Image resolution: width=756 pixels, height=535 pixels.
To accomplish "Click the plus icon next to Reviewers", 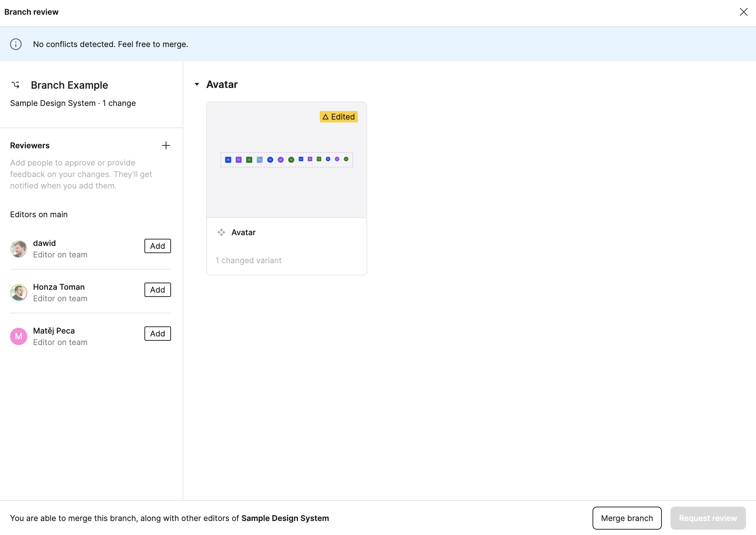I will (x=166, y=145).
